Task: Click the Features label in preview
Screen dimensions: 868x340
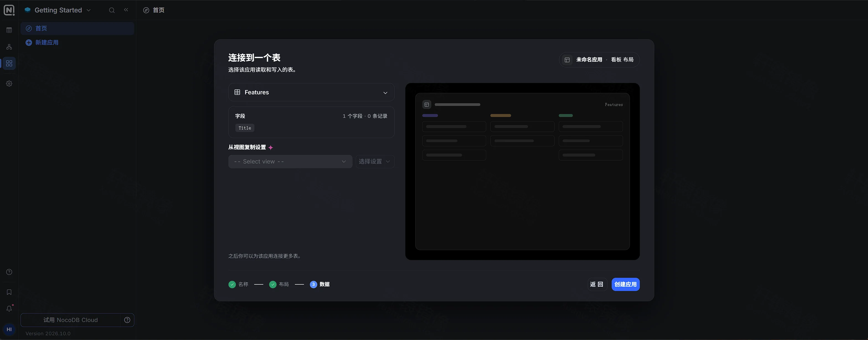Action: pyautogui.click(x=614, y=105)
